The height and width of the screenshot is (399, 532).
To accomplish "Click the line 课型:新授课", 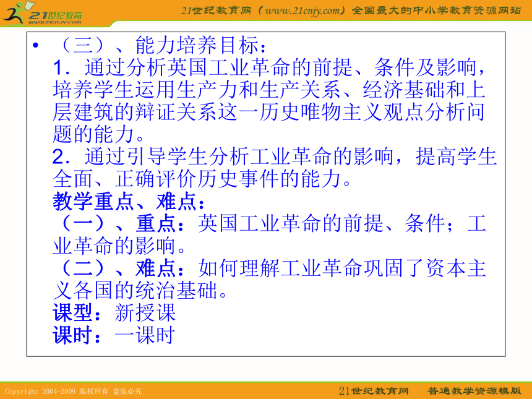I will [114, 312].
